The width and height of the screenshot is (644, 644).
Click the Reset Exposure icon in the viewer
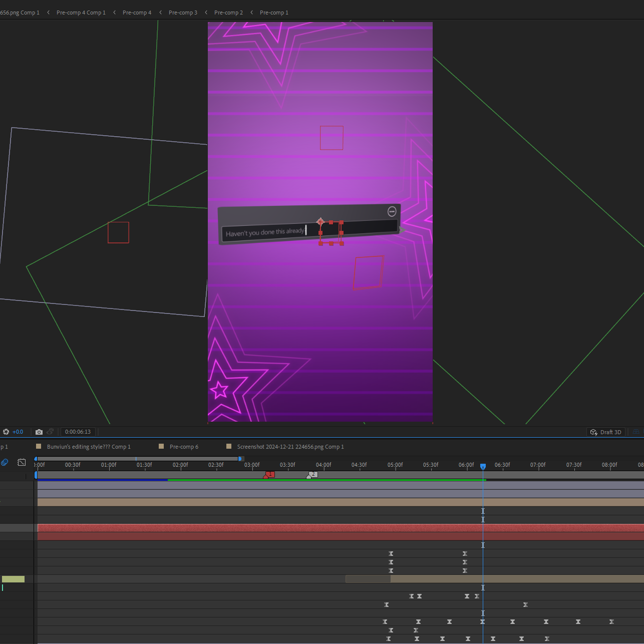6,432
